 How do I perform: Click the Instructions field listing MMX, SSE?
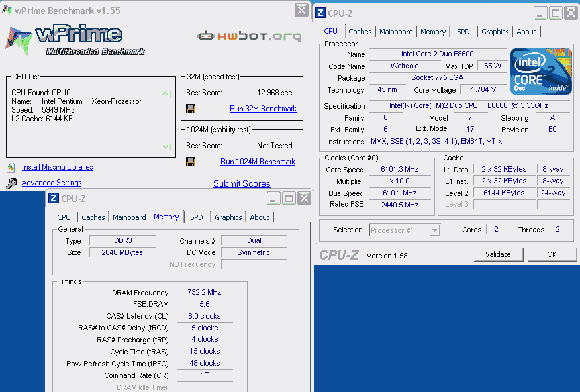471,141
